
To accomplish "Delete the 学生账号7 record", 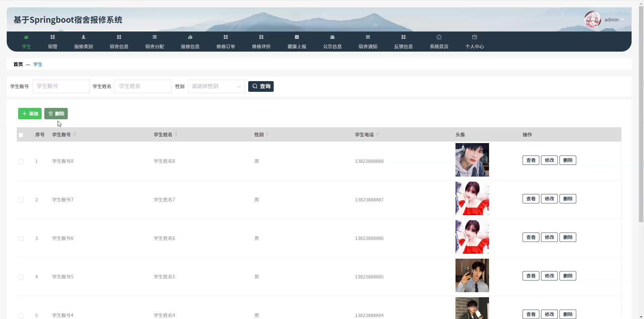I will tap(568, 199).
